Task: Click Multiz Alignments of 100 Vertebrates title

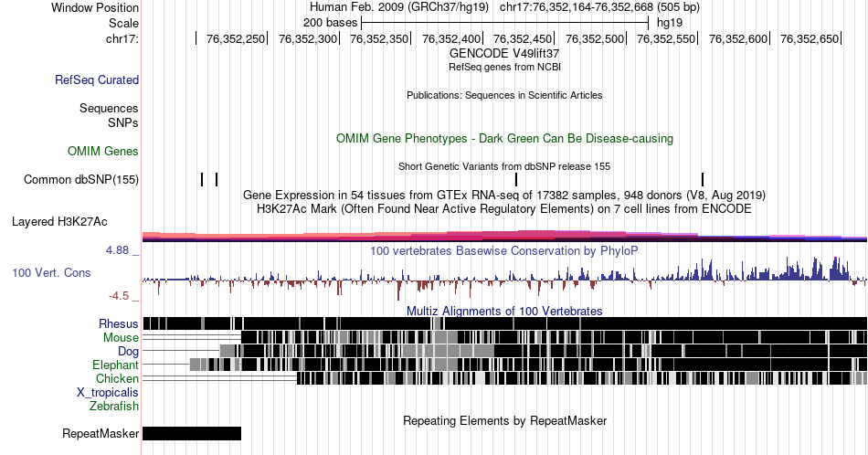Action: [x=504, y=311]
